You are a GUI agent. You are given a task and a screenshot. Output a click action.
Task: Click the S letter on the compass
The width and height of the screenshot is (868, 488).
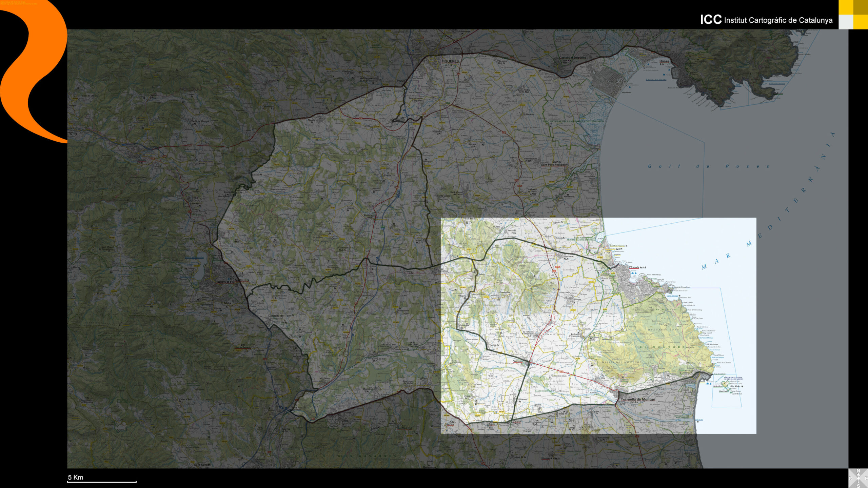858,486
